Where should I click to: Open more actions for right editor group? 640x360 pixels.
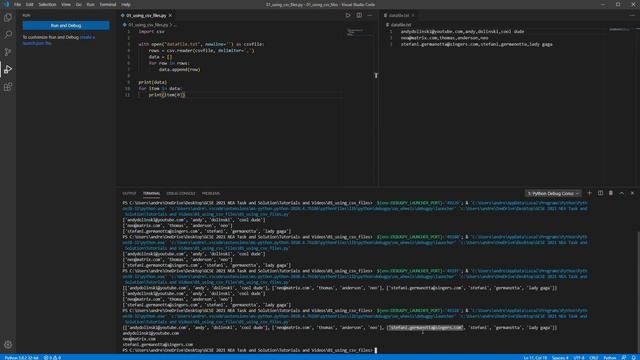point(632,16)
